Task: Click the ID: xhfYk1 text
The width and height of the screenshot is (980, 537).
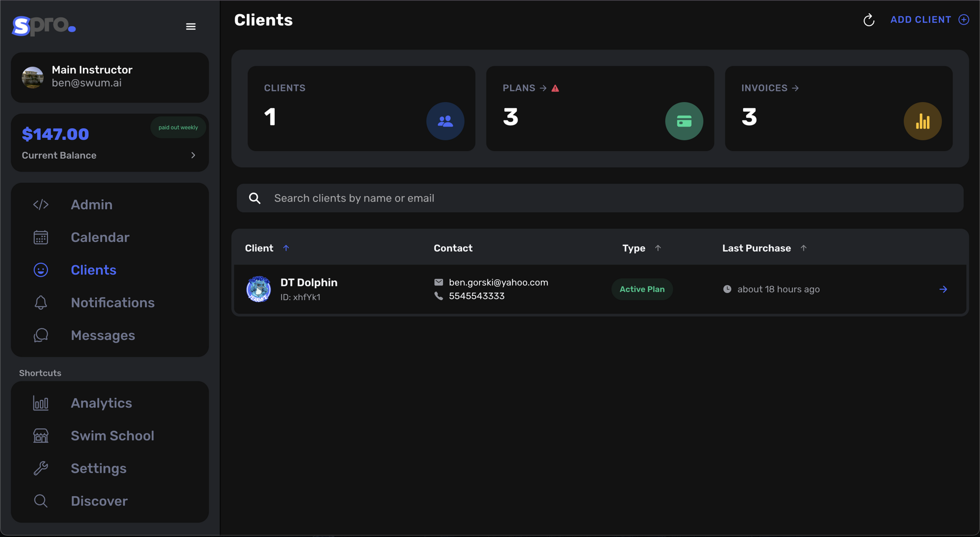Action: tap(300, 297)
